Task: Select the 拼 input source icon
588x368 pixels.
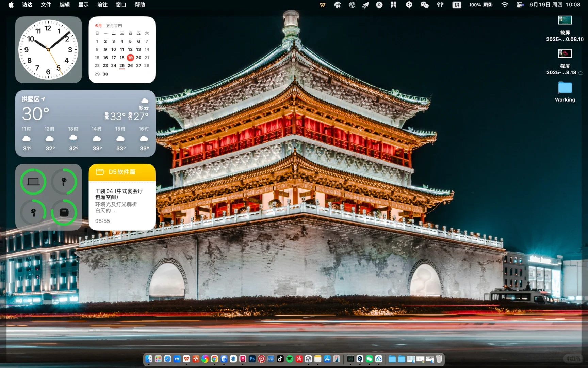Action: pos(456,5)
